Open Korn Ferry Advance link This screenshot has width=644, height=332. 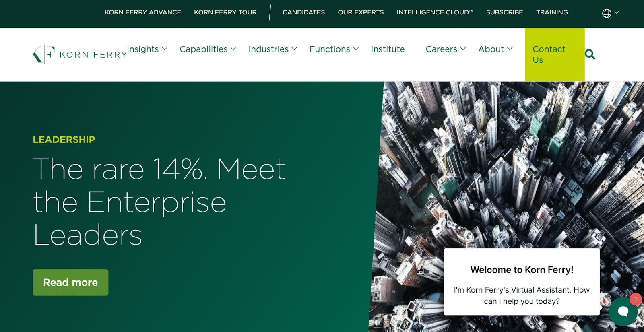click(143, 12)
